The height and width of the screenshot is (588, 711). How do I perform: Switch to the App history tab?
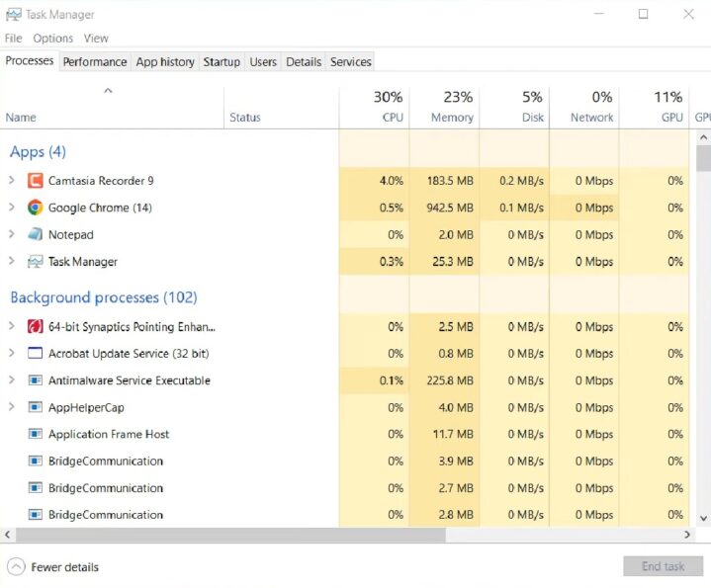pos(165,61)
